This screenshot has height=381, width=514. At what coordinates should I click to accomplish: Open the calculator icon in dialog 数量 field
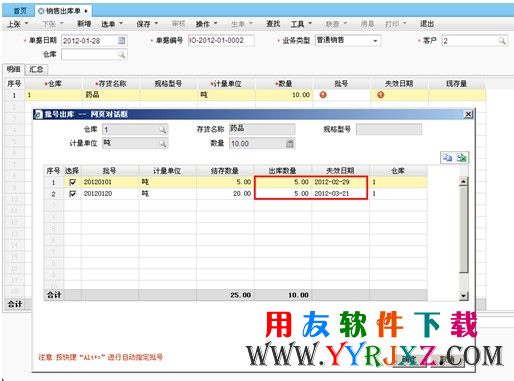point(290,144)
